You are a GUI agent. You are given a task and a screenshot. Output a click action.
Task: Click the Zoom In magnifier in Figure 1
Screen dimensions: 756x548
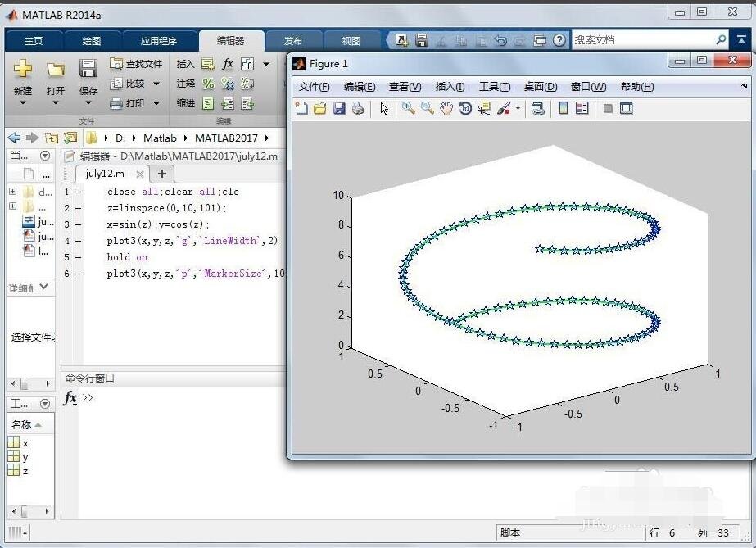point(408,108)
